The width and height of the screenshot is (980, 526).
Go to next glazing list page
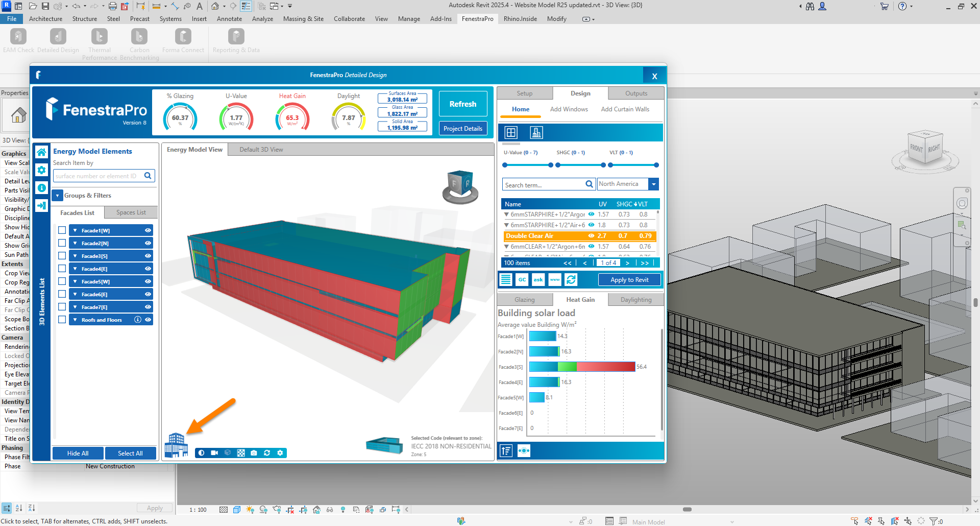[627, 263]
